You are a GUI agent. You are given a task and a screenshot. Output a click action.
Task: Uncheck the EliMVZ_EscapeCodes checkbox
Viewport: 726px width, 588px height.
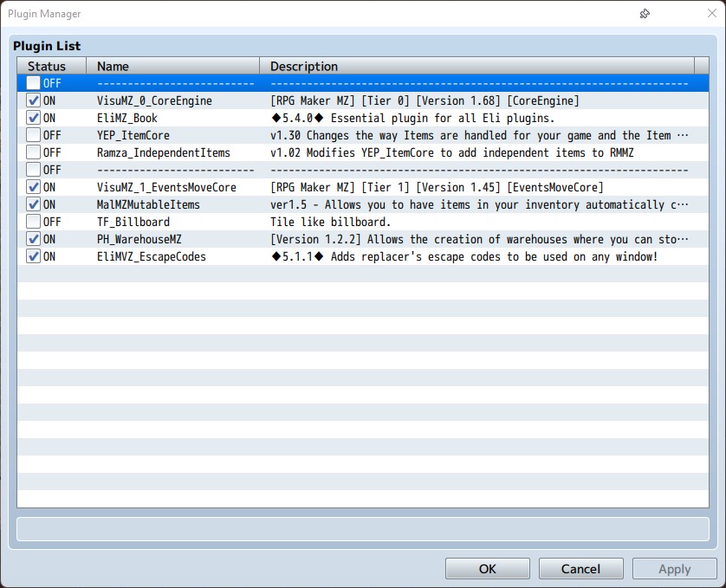pyautogui.click(x=33, y=256)
